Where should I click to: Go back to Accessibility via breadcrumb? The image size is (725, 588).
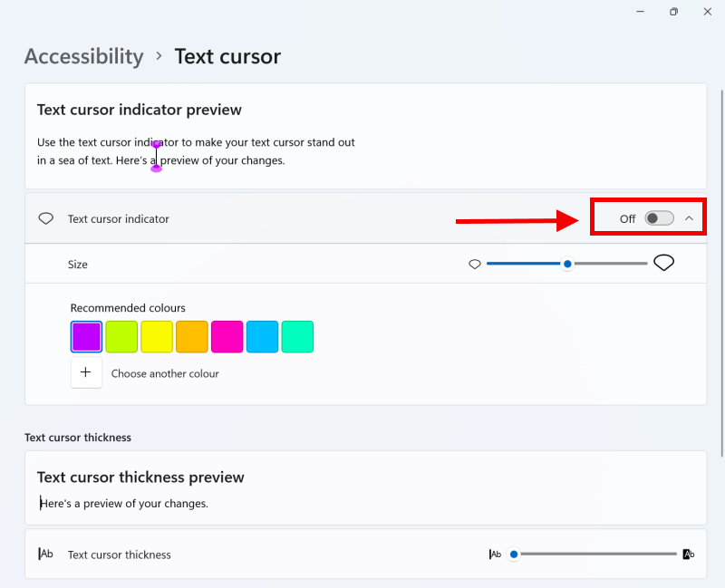click(x=83, y=56)
